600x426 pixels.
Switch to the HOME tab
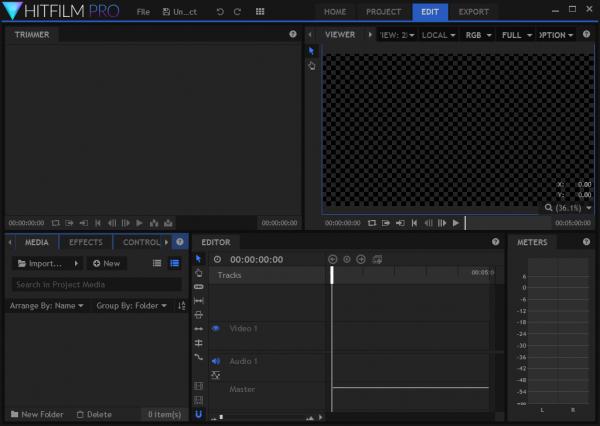335,12
